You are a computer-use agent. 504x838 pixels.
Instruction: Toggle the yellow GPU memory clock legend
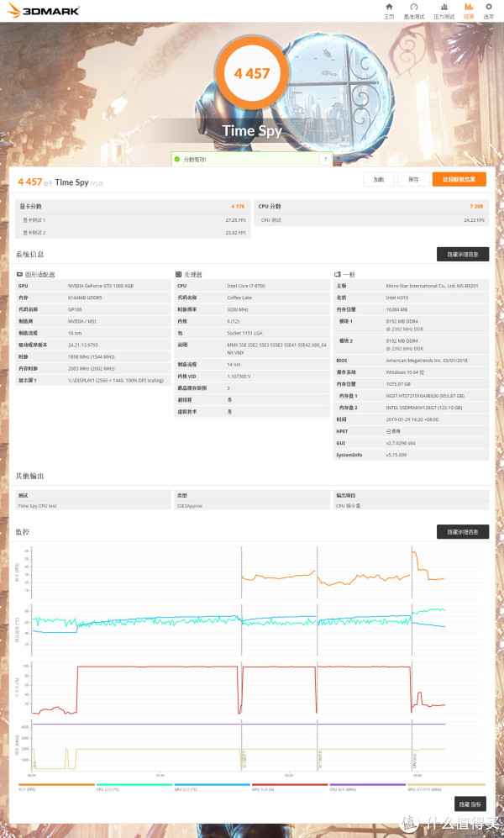[446, 787]
